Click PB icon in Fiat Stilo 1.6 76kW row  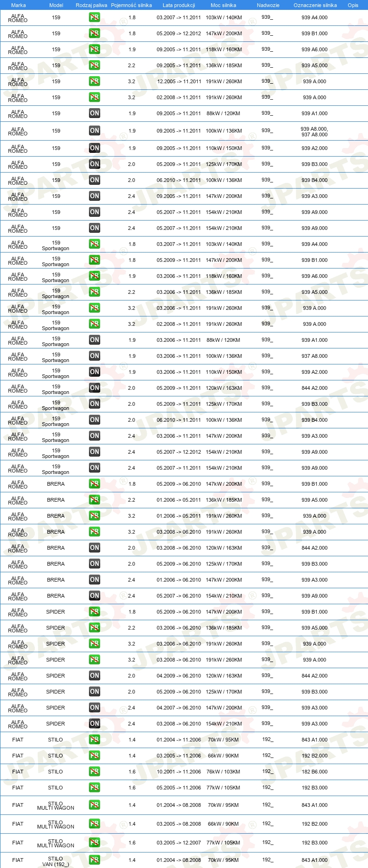point(95,772)
